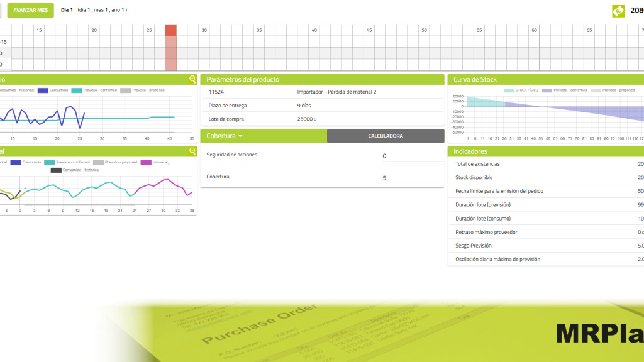The height and width of the screenshot is (362, 644).
Task: Click the blue Consumido swatch in the upper chart legend
Action: (x=43, y=90)
